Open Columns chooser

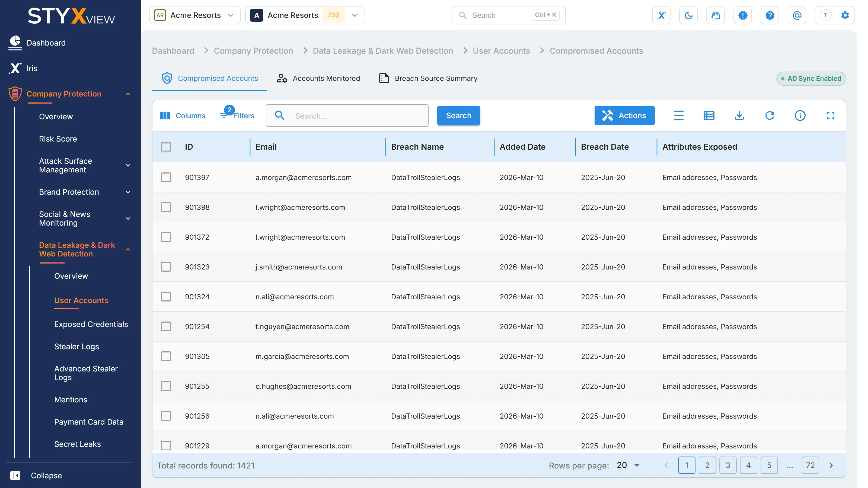182,115
